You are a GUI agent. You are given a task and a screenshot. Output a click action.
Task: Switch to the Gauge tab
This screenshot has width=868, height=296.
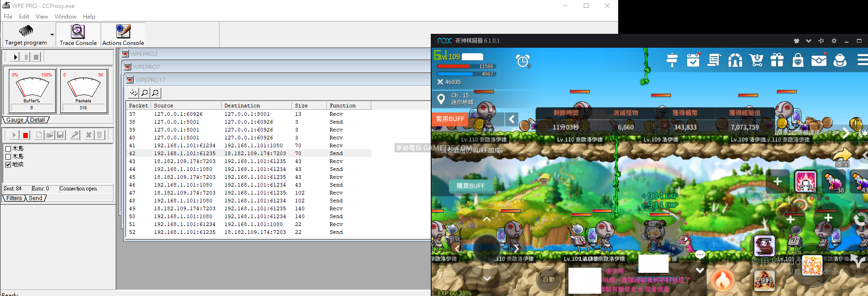pyautogui.click(x=15, y=120)
